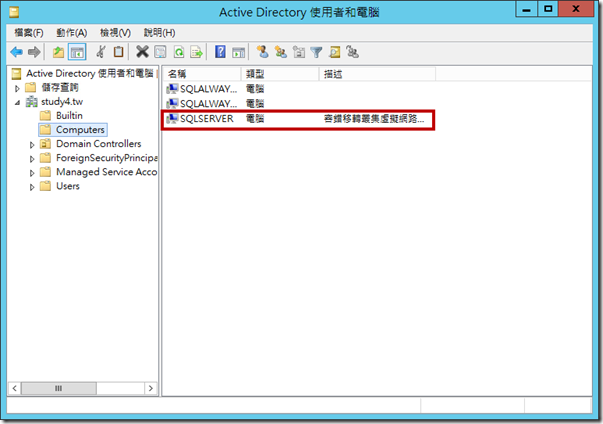Click the Find objects icon
603x424 pixels.
335,52
